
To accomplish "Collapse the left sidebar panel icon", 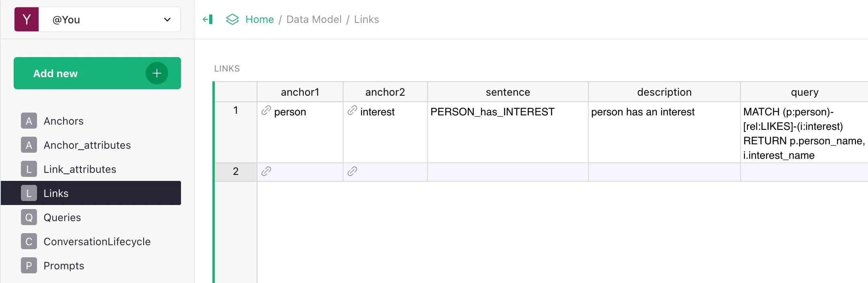I will tap(208, 19).
